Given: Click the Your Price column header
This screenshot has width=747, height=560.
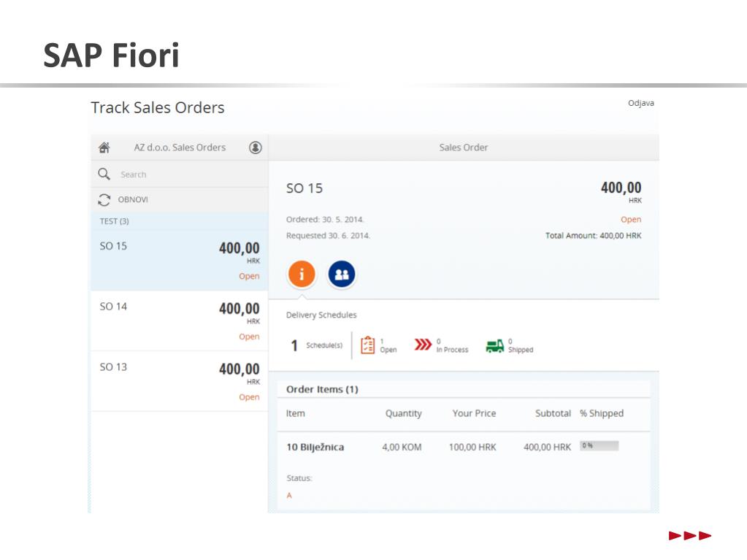Looking at the screenshot, I should click(474, 413).
